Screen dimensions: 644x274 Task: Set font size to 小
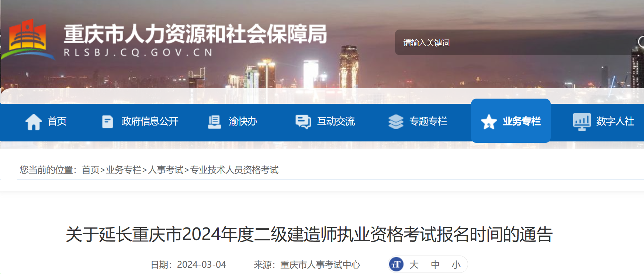(x=456, y=265)
